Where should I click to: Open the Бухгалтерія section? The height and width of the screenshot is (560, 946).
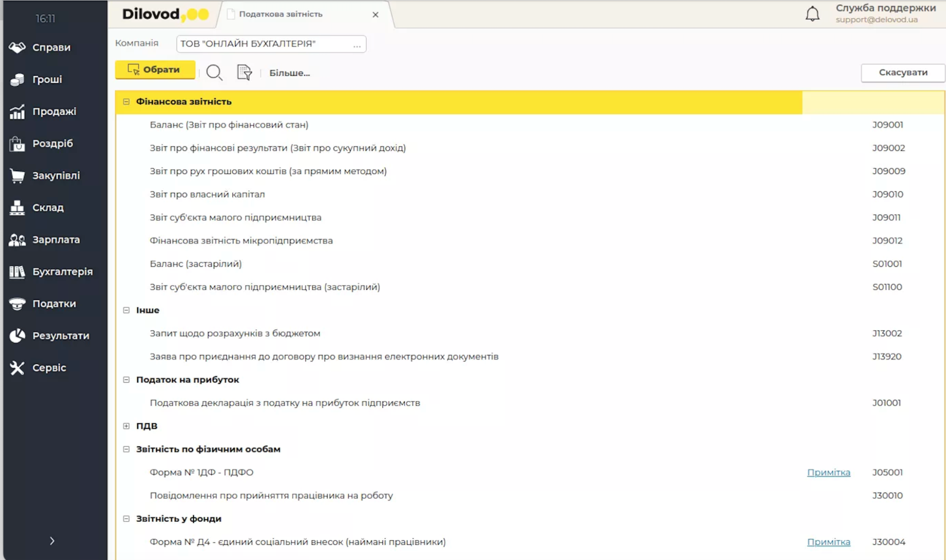[62, 271]
